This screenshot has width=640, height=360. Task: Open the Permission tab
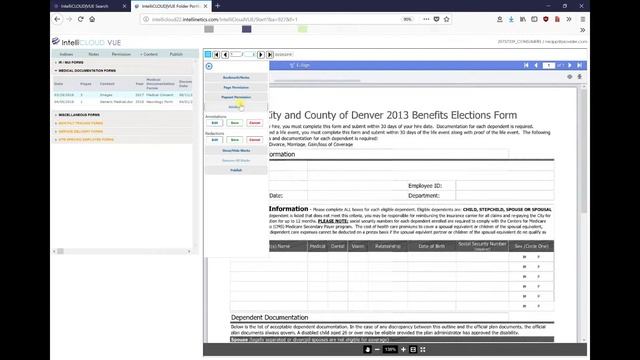[121, 54]
